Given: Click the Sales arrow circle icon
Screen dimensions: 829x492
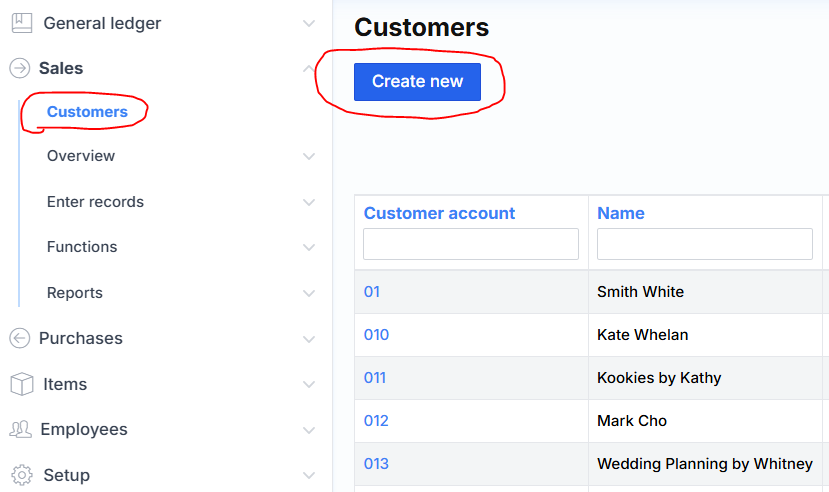Looking at the screenshot, I should point(20,68).
